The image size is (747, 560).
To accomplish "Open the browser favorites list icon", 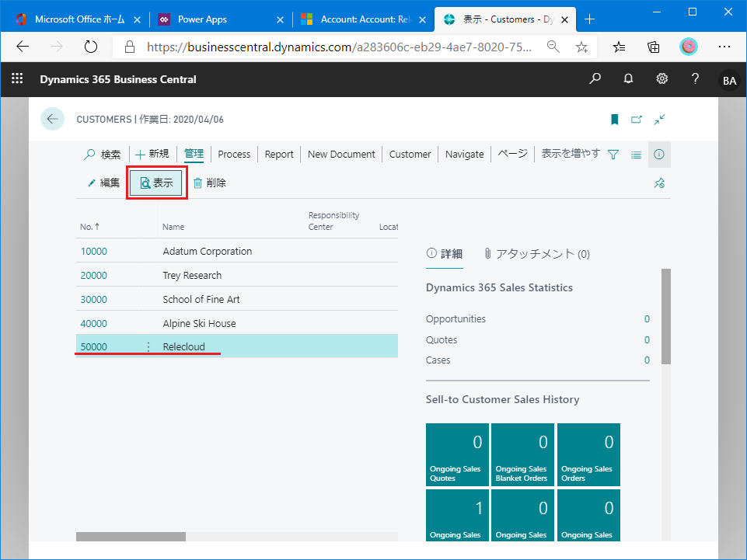I will coord(619,47).
